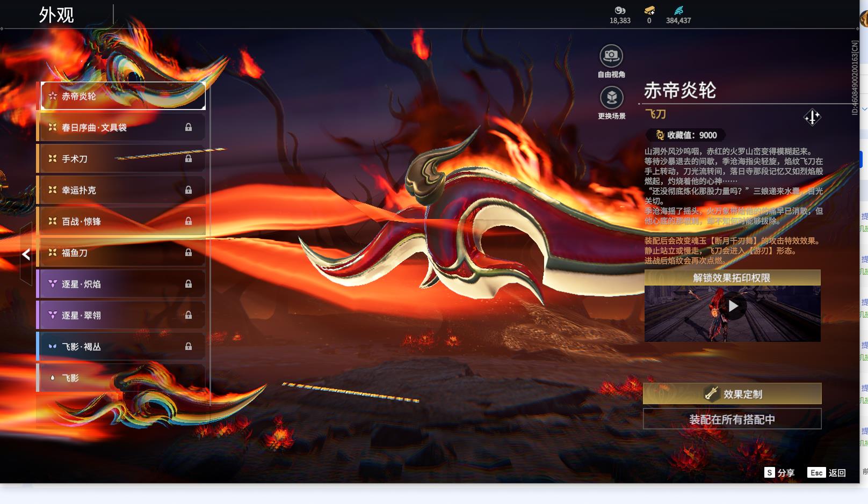
Task: Click the free camera view icon (自由视角)
Action: [x=611, y=56]
